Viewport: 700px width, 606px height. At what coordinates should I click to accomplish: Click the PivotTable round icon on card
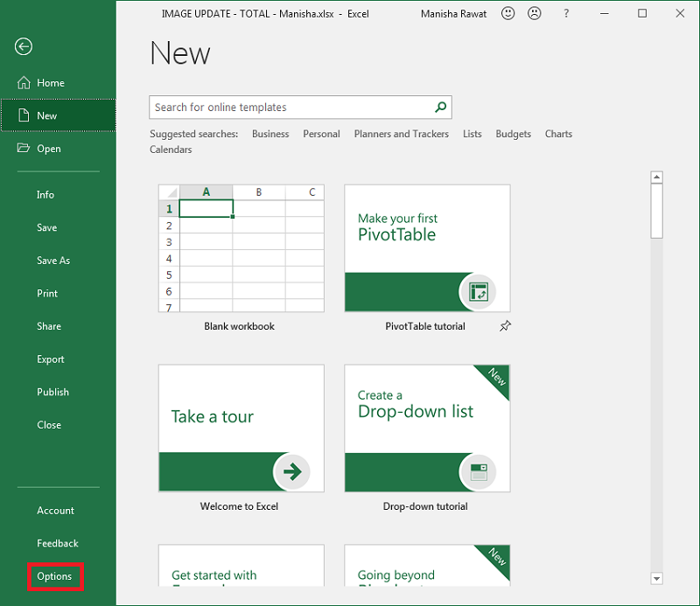[478, 292]
